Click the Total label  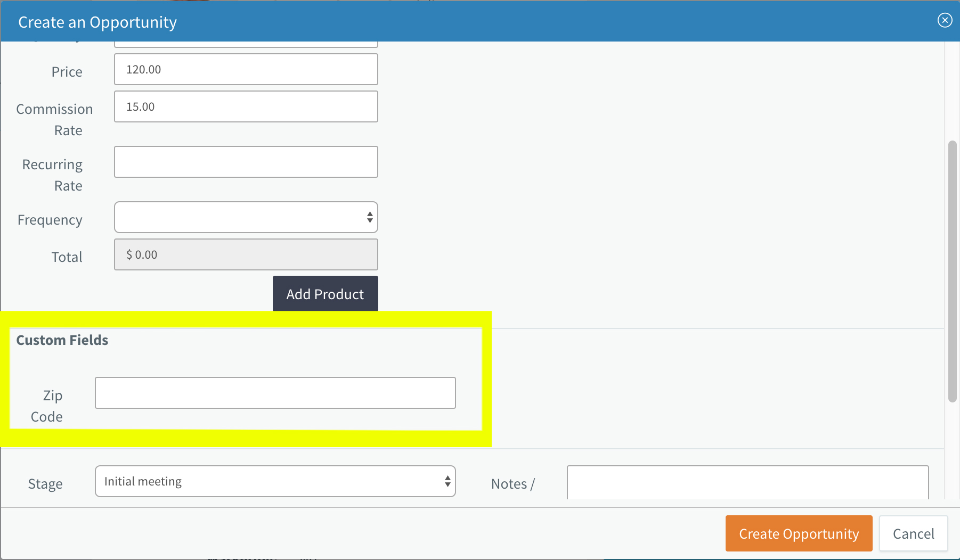coord(67,257)
